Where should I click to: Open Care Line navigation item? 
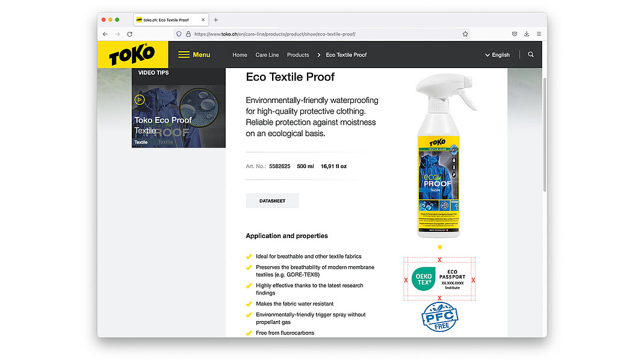tap(267, 55)
